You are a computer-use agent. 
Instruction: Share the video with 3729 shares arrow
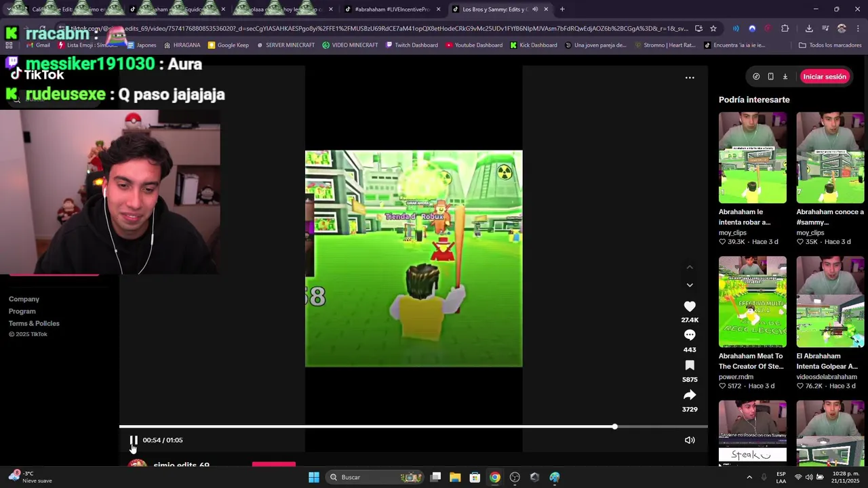[690, 395]
